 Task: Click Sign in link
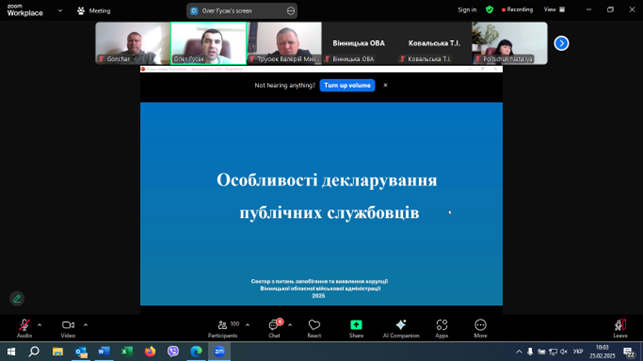(x=467, y=9)
